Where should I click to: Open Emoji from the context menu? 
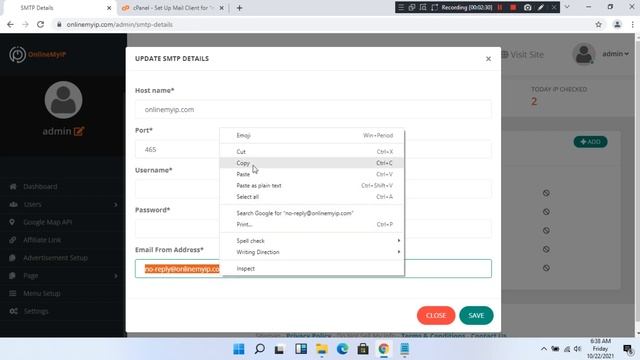pyautogui.click(x=312, y=135)
